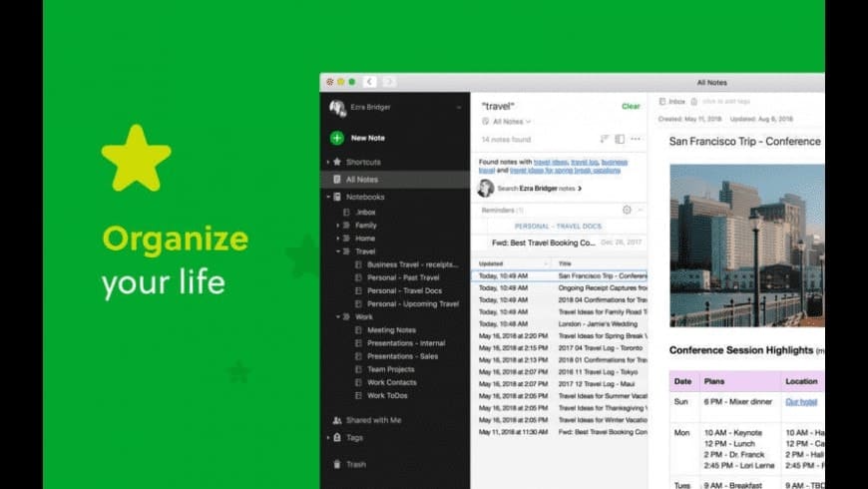Expand the Family notebook stack

click(x=337, y=226)
